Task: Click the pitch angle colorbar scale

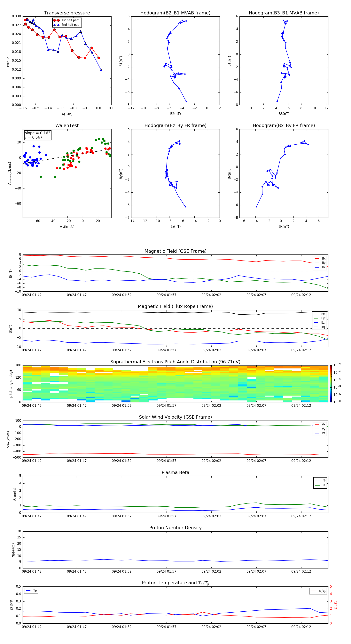Action: (x=331, y=384)
